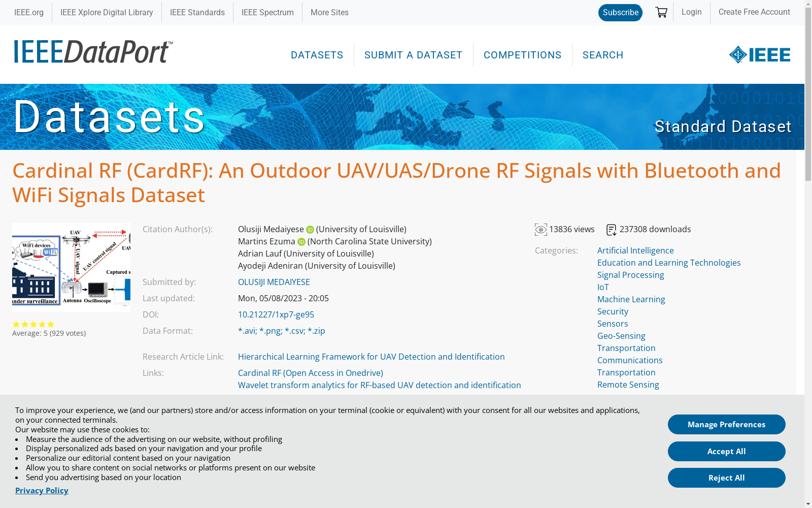Open the shopping cart icon
The width and height of the screenshot is (812, 508).
click(x=661, y=12)
